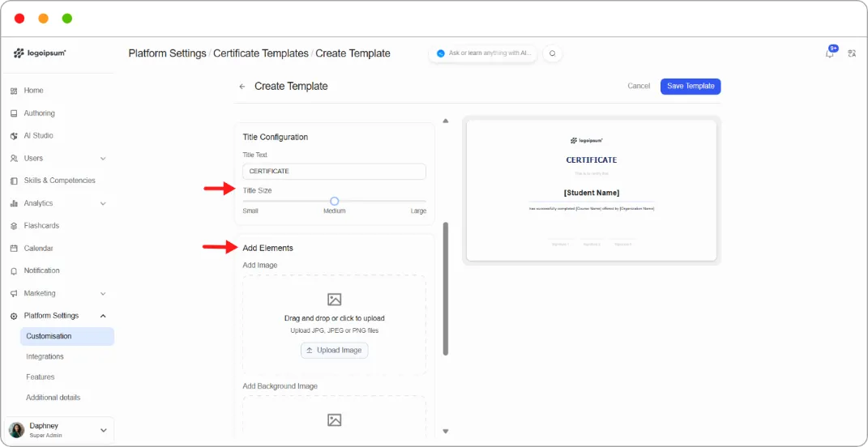This screenshot has height=447, width=868.
Task: Open the Daphney account dropdown chevron
Action: (x=103, y=430)
